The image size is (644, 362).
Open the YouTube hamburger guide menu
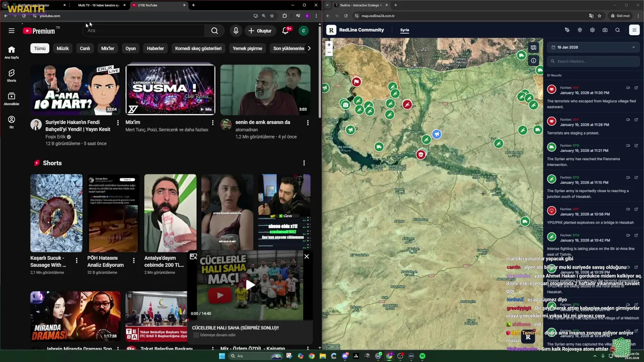[x=11, y=31]
